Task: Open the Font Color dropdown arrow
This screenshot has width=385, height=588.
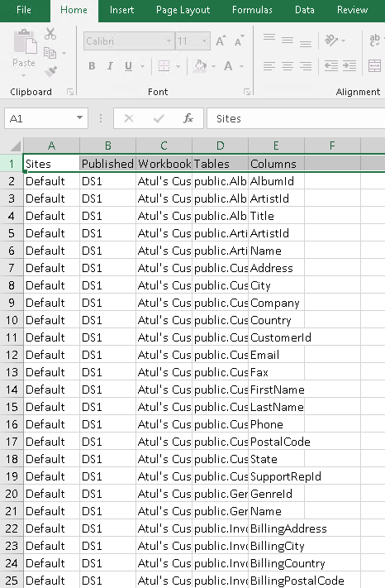Action: [242, 67]
